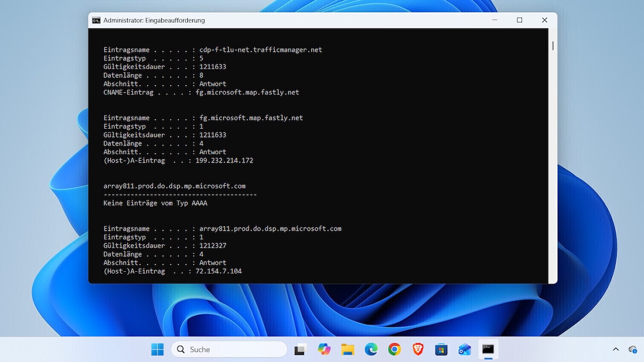Launch Microsoft Edge from the taskbar
The width and height of the screenshot is (644, 362).
click(x=371, y=349)
